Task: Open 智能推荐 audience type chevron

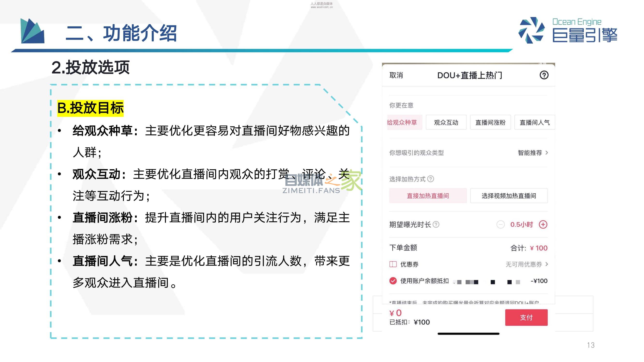Action: 547,153
